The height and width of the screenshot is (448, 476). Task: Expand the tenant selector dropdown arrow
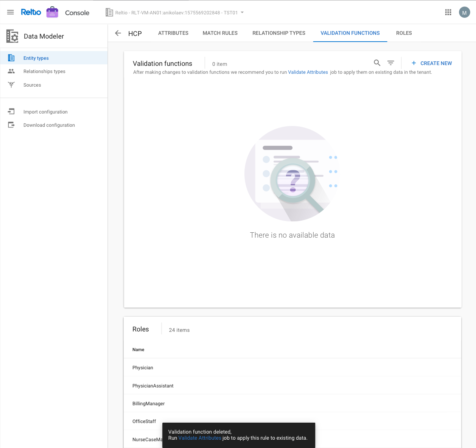click(x=242, y=12)
